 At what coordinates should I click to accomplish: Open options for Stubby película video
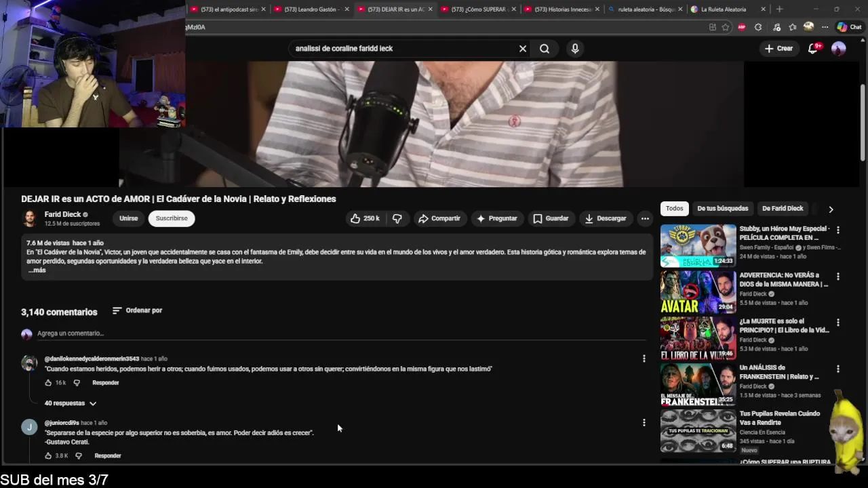[838, 230]
